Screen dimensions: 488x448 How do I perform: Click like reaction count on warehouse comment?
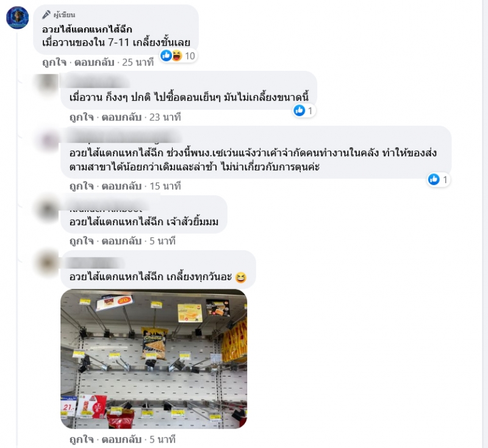coord(445,179)
